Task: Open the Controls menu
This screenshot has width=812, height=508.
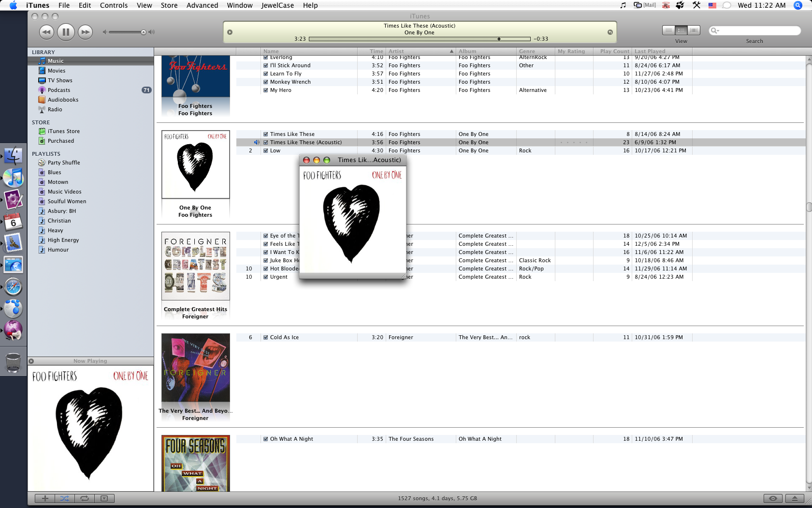Action: [114, 5]
